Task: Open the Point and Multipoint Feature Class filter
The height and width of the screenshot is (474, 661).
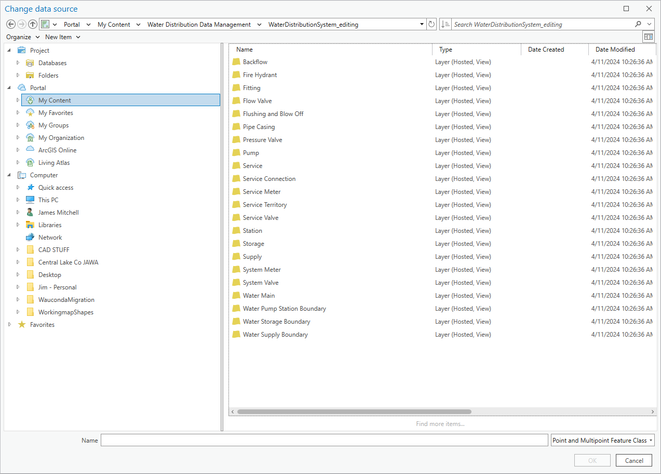Action: pos(602,440)
